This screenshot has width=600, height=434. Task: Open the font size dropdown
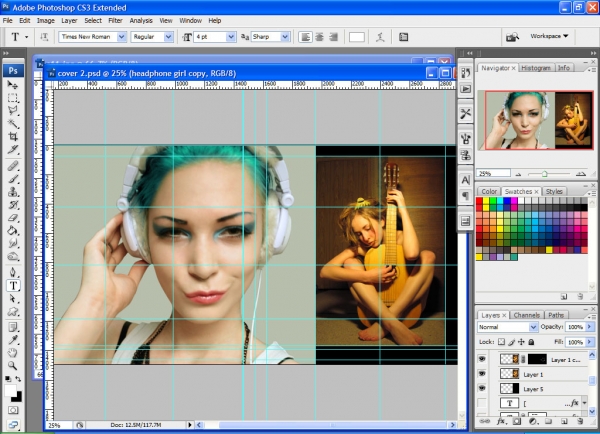231,37
